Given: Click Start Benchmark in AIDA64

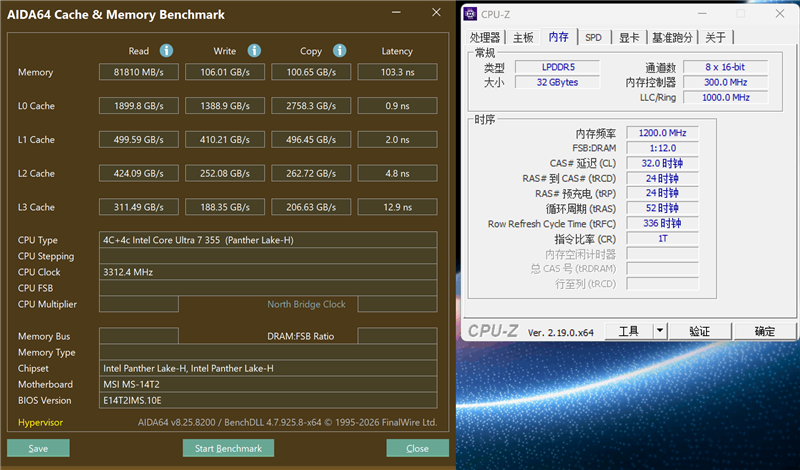Looking at the screenshot, I should pyautogui.click(x=228, y=448).
